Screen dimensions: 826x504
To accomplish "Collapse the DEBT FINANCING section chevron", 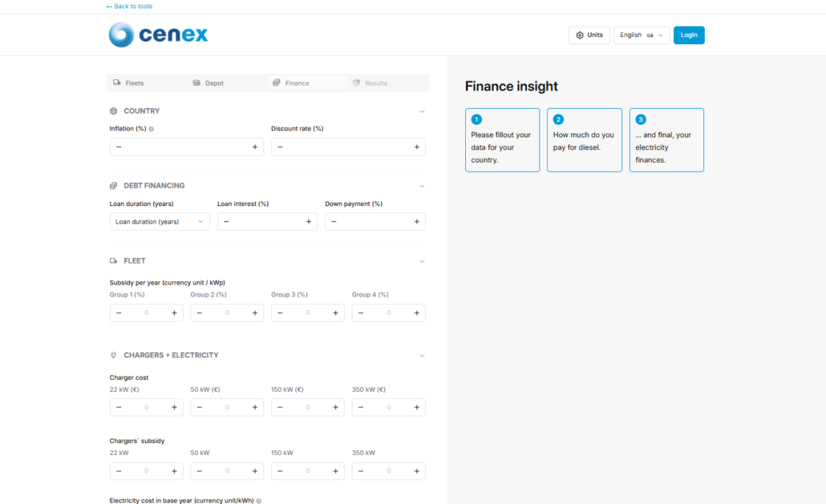I will [x=422, y=186].
